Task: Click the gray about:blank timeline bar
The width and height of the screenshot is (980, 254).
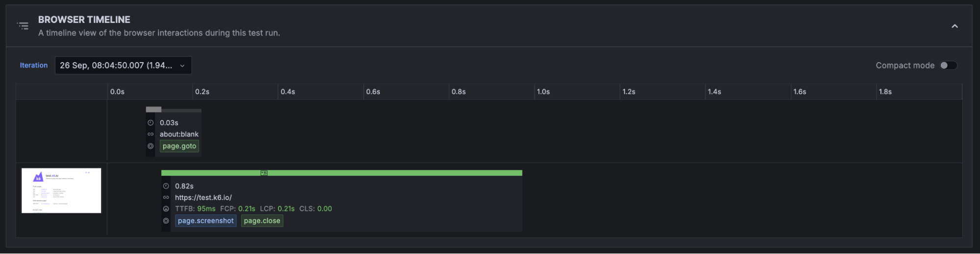Action: pyautogui.click(x=153, y=110)
